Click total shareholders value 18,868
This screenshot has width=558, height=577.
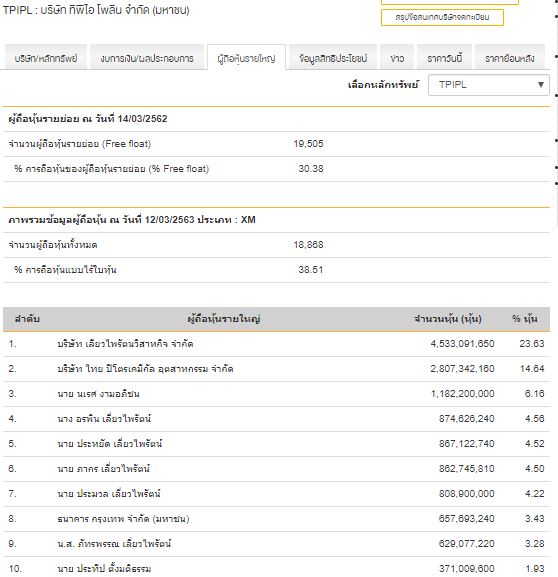click(308, 245)
